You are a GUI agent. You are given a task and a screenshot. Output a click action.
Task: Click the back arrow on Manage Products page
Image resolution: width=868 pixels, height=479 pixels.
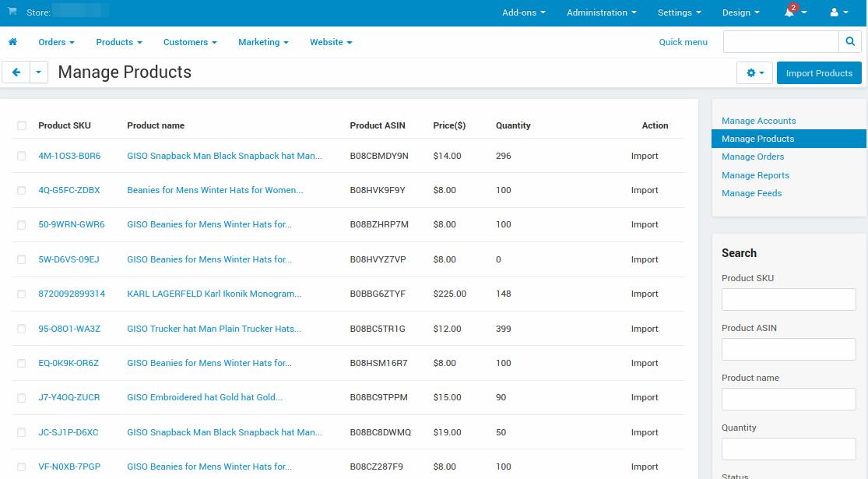tap(16, 72)
